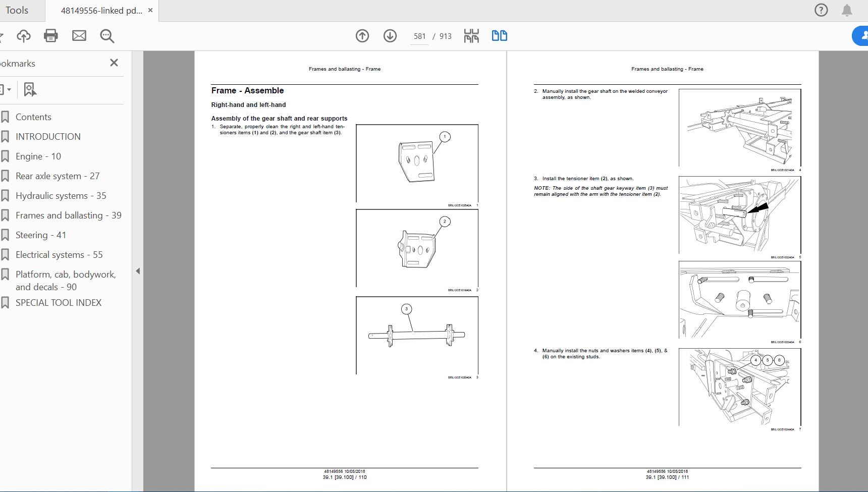Open the Tools tab

click(x=17, y=10)
